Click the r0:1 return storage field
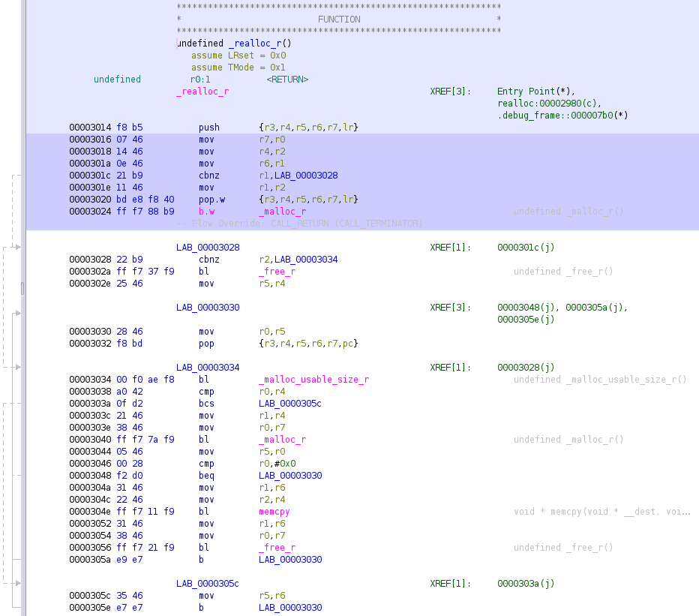This screenshot has width=699, height=616. click(x=200, y=80)
